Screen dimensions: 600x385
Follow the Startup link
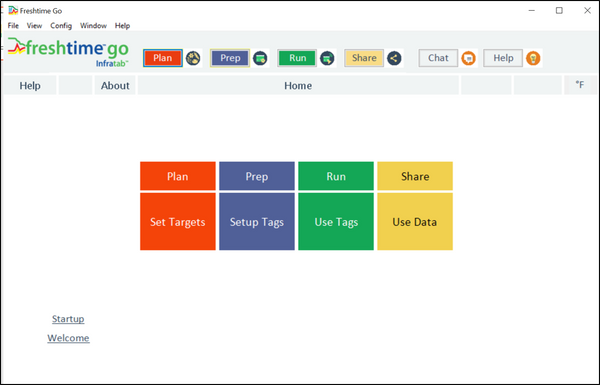tap(68, 319)
